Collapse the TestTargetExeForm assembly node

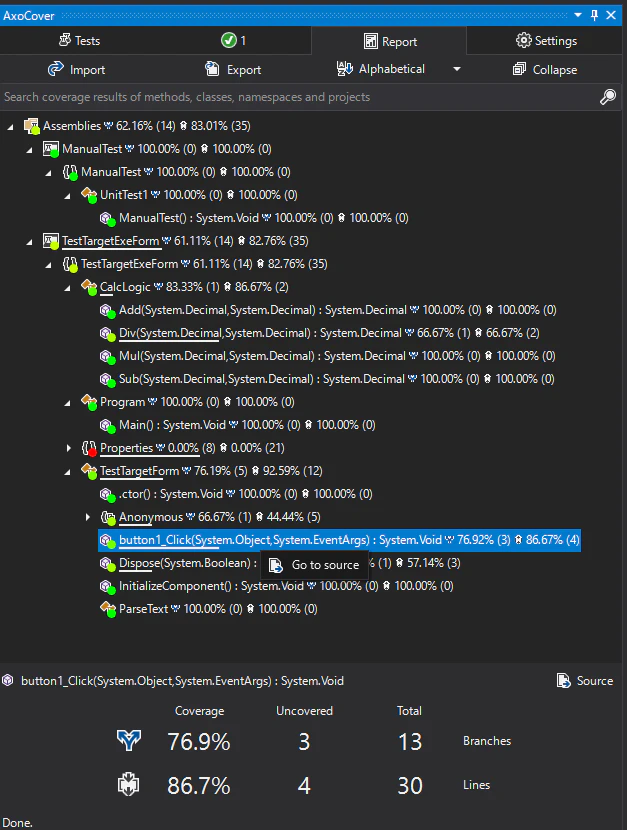30,241
